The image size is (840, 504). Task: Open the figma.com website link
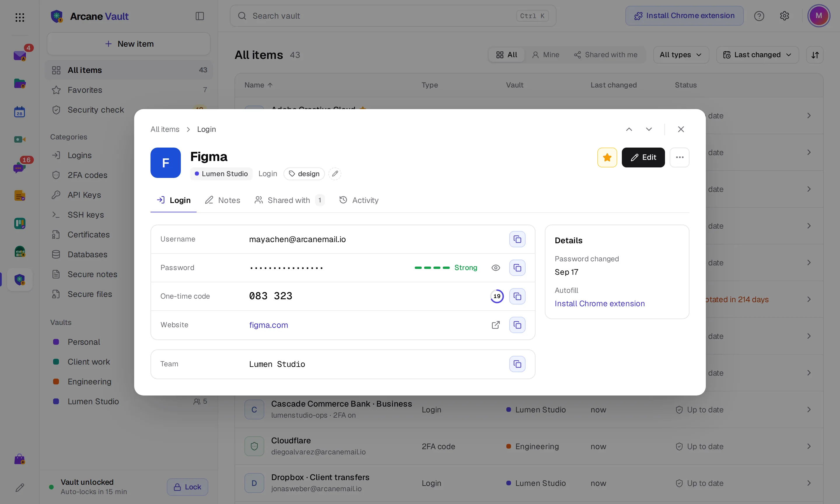coord(269,325)
